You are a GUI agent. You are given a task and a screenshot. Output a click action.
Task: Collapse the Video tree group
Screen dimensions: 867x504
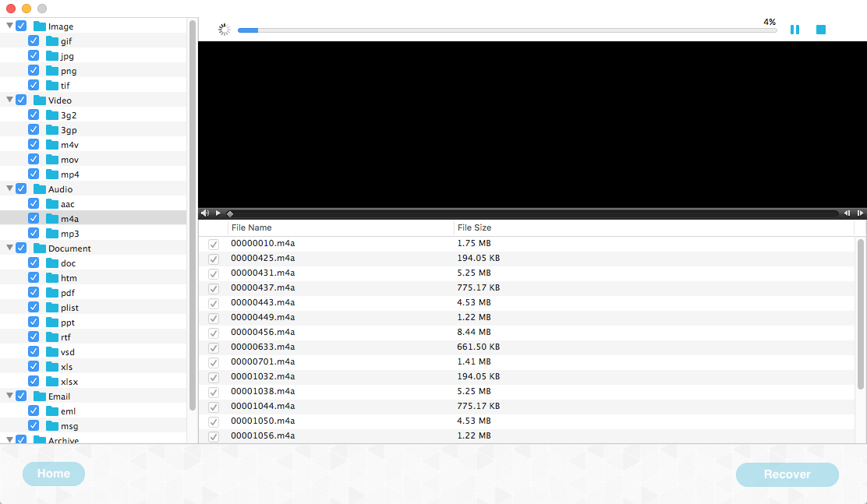tap(9, 100)
